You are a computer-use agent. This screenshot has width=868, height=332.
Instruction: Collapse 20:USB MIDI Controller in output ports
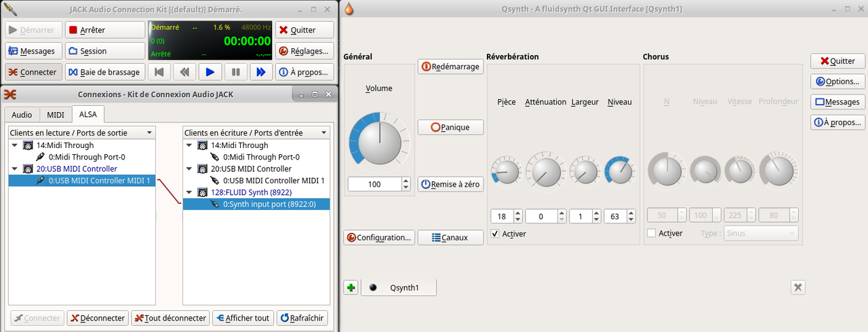pos(16,168)
